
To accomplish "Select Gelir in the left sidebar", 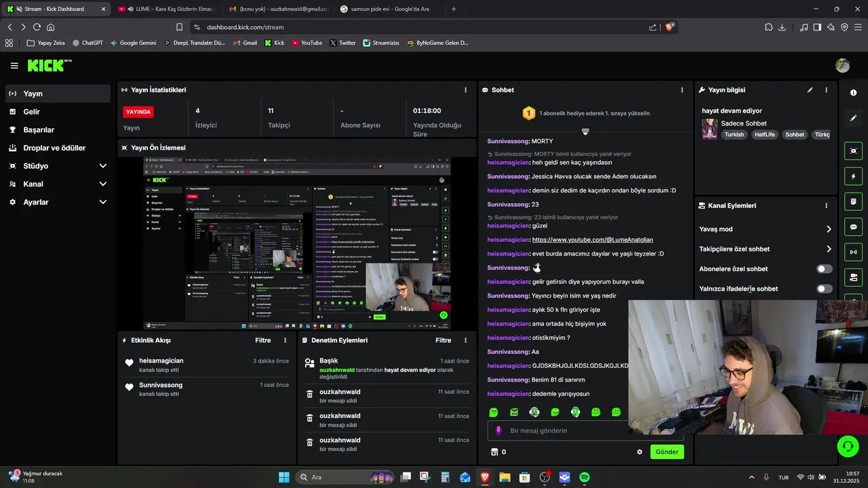I will [x=58, y=112].
